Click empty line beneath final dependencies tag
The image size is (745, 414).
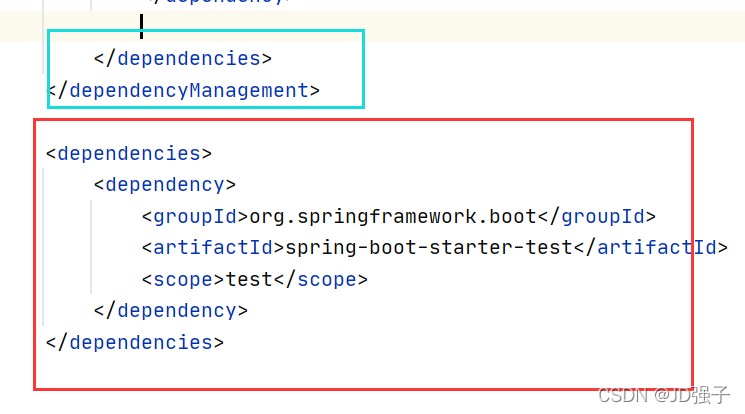[300, 372]
